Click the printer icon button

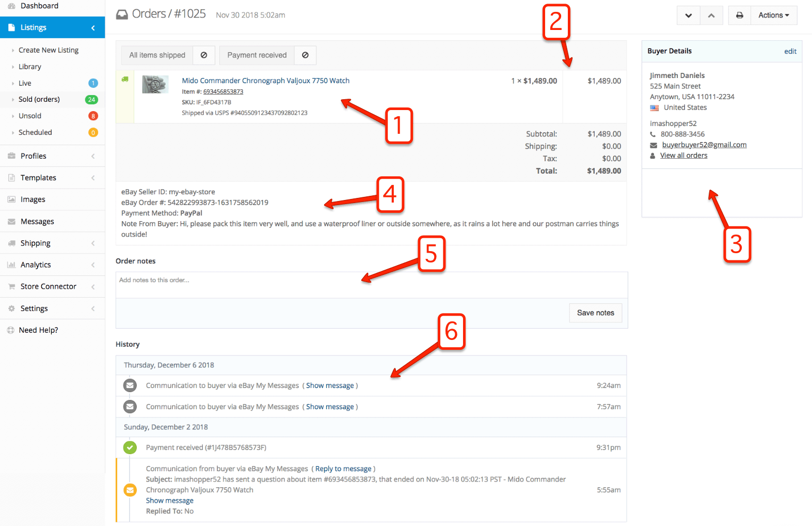739,16
